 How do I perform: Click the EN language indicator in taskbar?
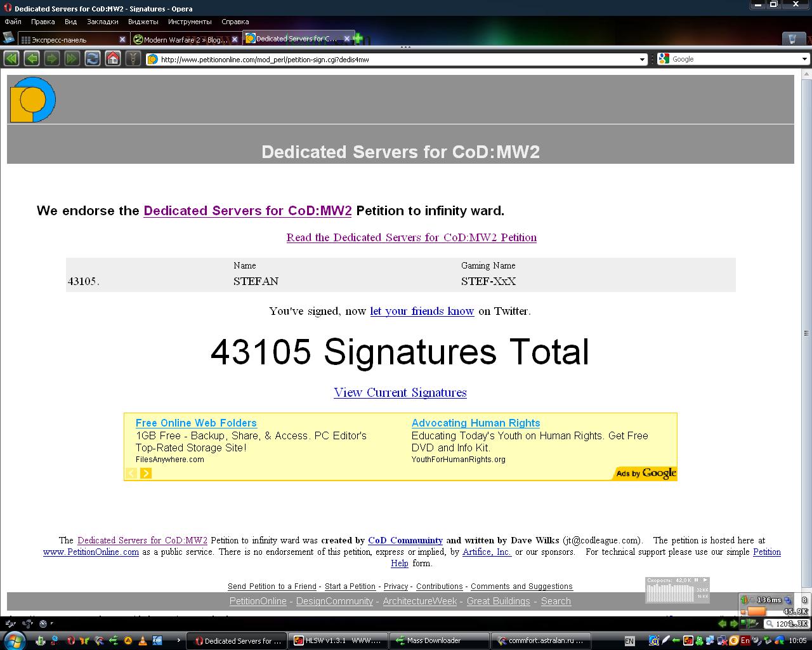pos(629,641)
